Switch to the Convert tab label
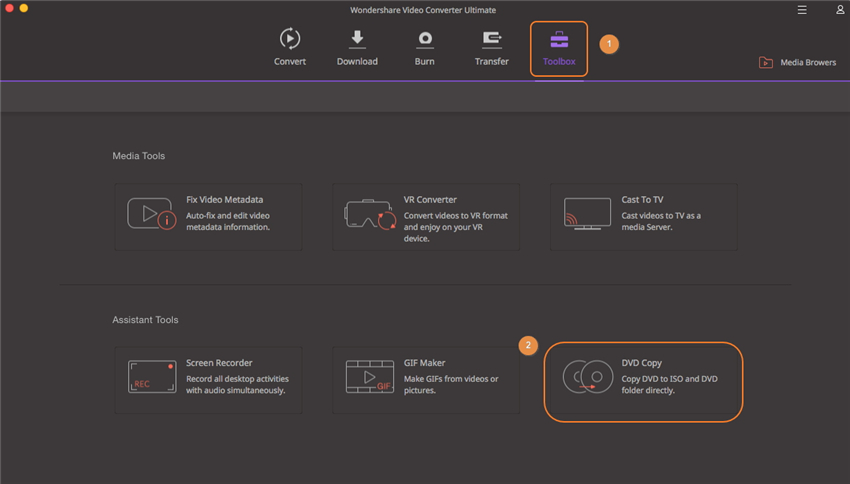Screen dimensions: 850x484 tap(290, 61)
